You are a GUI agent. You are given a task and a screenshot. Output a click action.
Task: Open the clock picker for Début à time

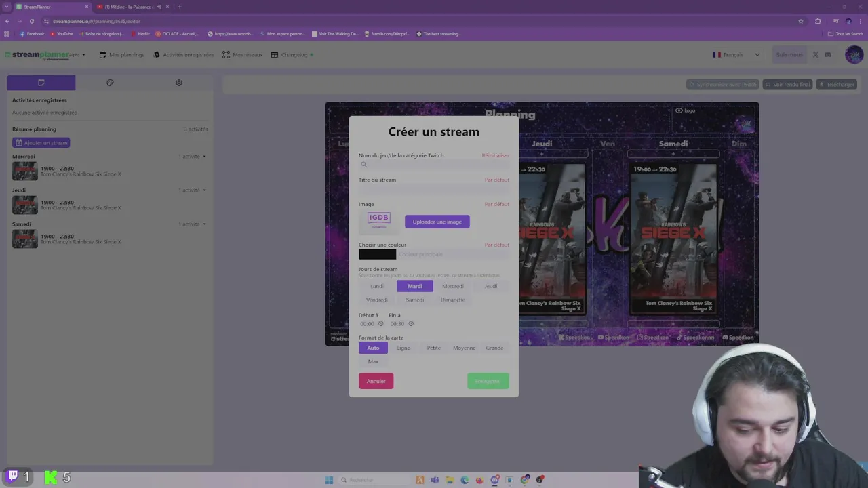380,324
